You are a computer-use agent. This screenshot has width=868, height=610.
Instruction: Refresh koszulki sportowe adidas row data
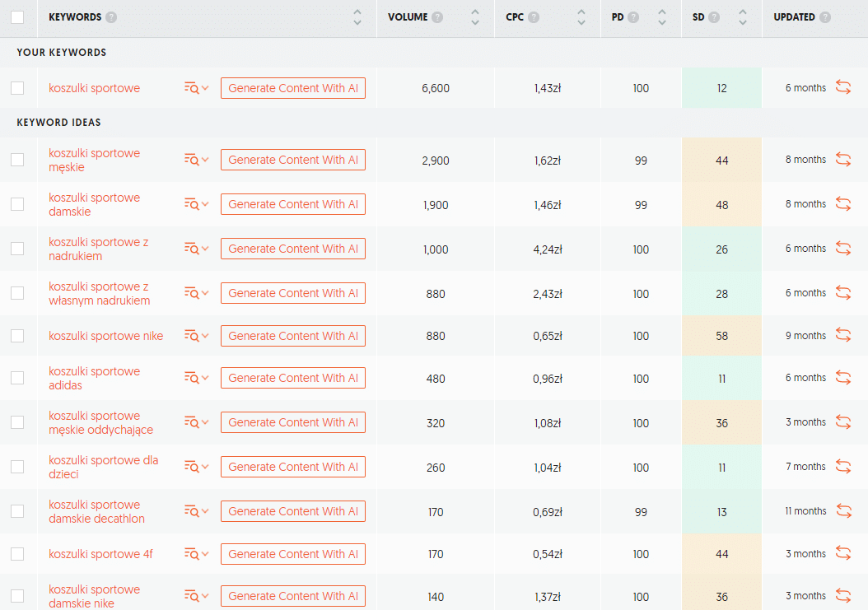[843, 378]
